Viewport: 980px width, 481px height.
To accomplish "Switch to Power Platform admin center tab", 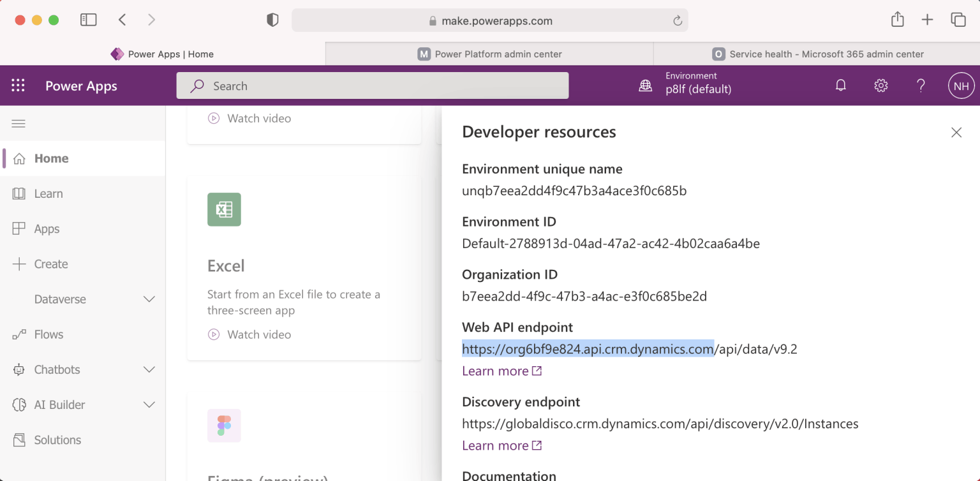I will (x=489, y=54).
